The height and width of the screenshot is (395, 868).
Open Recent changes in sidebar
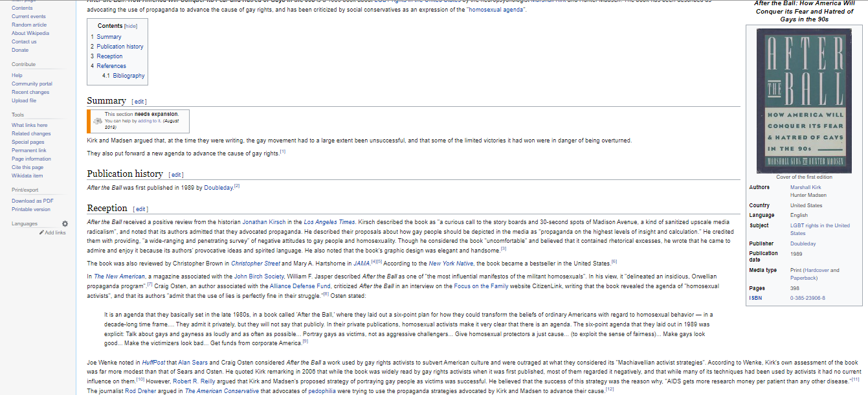pos(30,92)
